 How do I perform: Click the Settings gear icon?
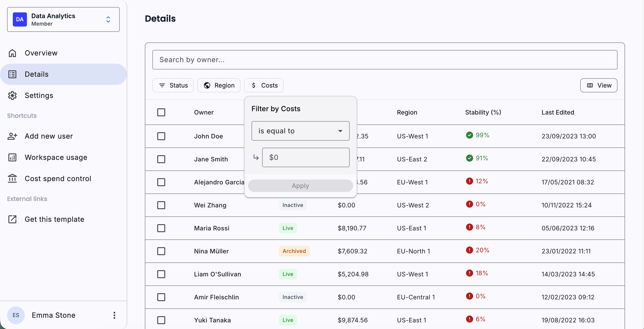(x=12, y=96)
